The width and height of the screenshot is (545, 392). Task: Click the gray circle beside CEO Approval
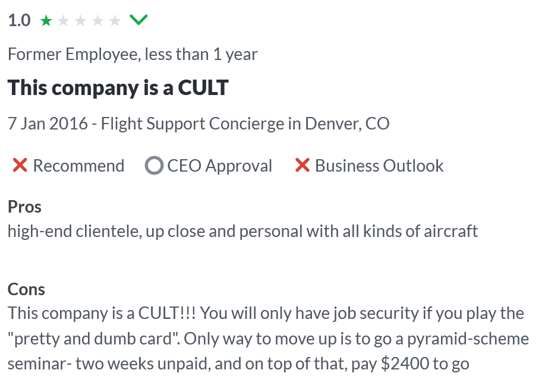[x=154, y=165]
